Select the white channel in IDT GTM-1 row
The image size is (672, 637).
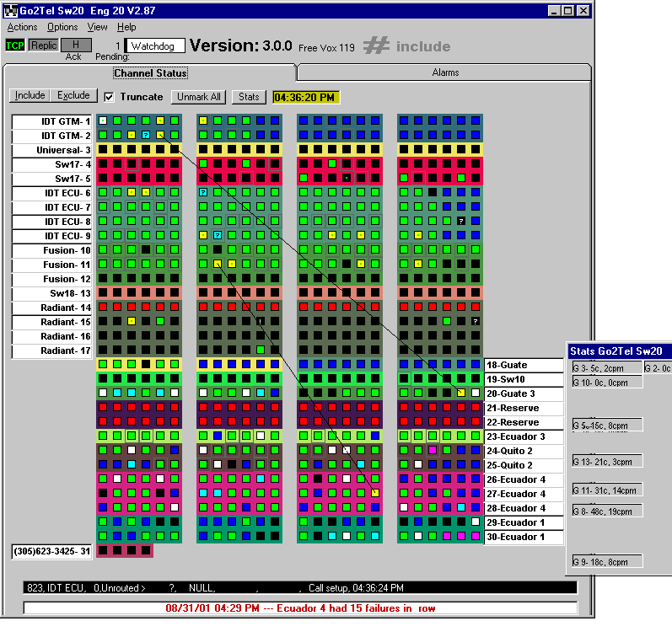click(103, 120)
